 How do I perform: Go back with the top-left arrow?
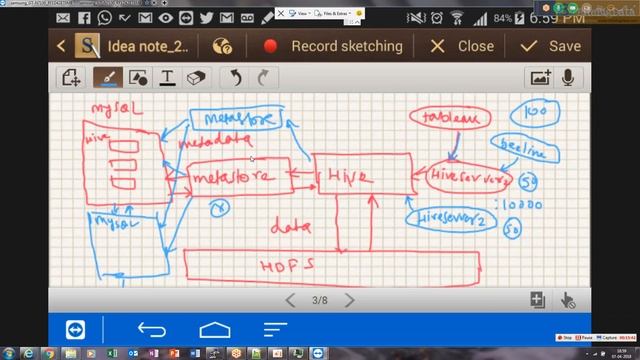[x=61, y=46]
